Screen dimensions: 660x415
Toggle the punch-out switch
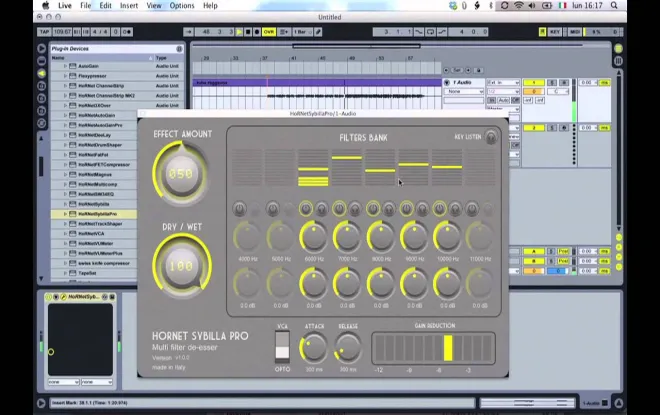point(442,32)
